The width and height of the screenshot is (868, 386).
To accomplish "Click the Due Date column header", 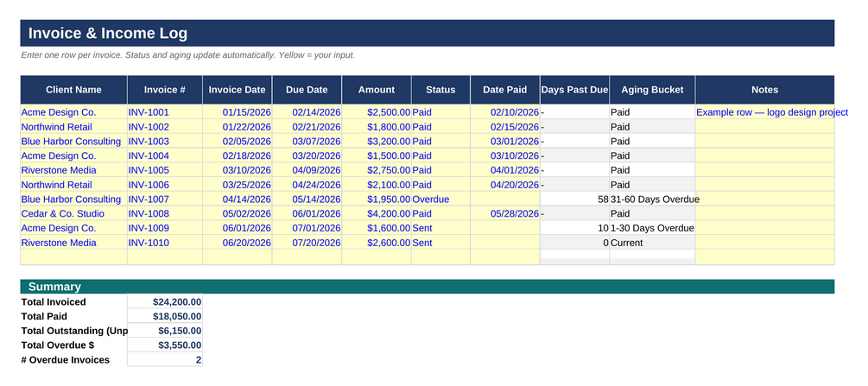I will coord(307,90).
